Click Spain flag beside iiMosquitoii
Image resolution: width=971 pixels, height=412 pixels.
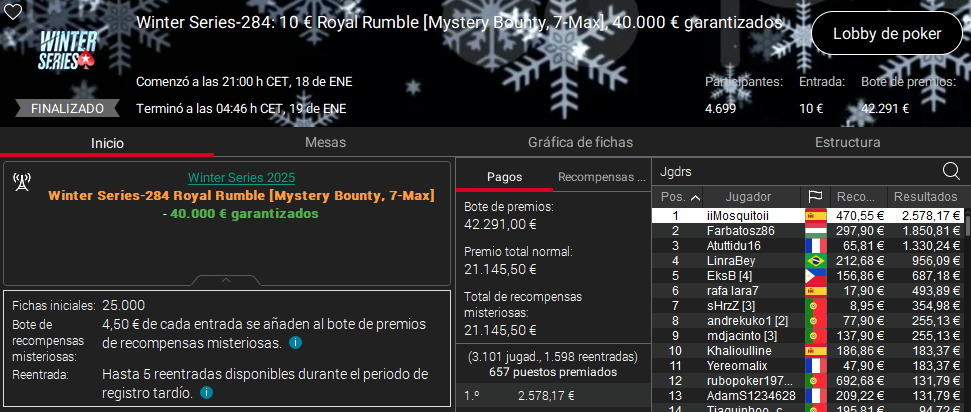[x=815, y=215]
